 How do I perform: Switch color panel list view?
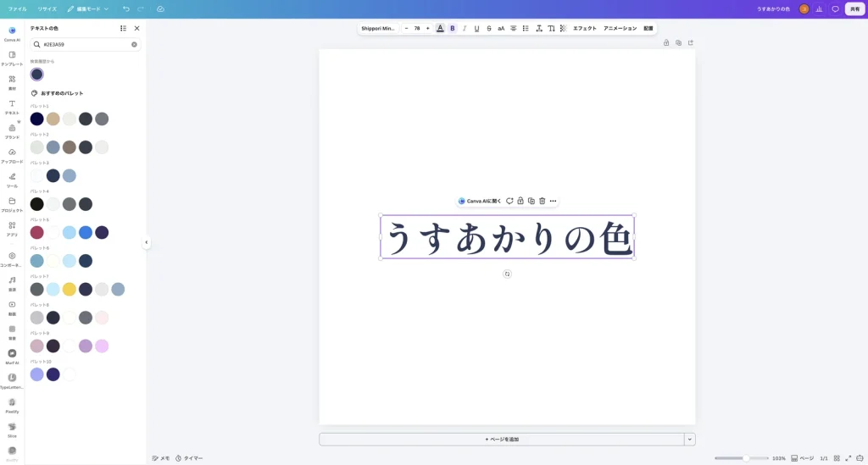pos(123,28)
